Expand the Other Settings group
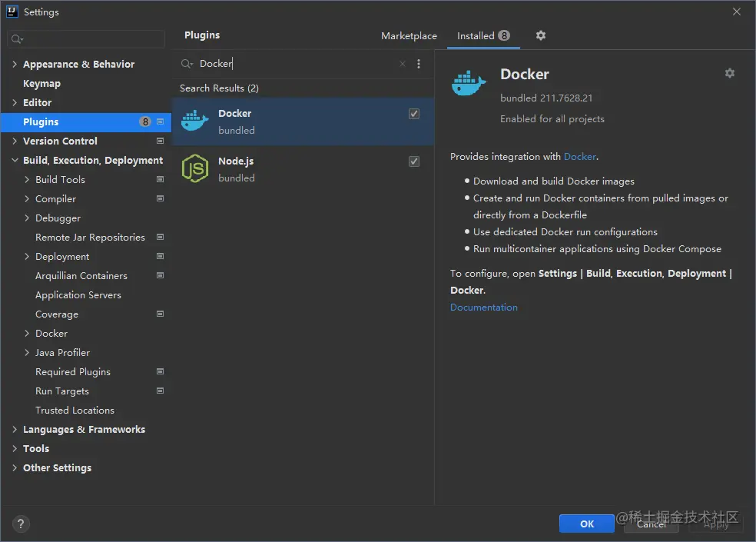The image size is (756, 542). point(15,467)
